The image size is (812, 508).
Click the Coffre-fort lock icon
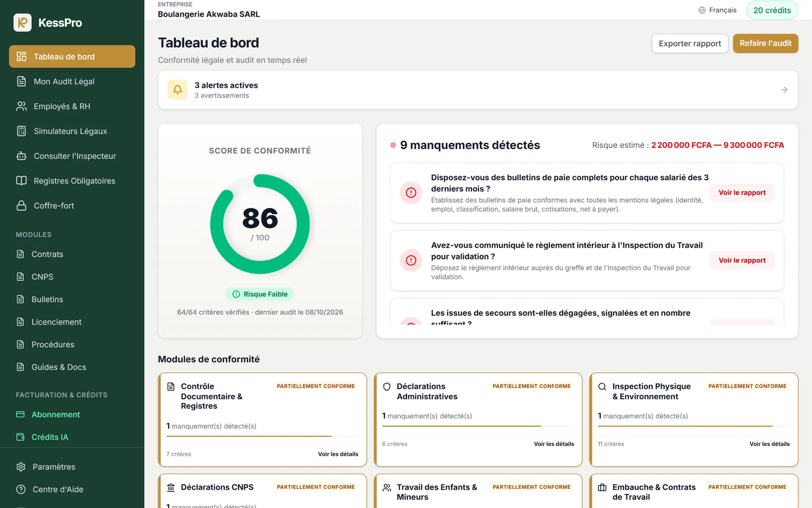[x=21, y=206]
